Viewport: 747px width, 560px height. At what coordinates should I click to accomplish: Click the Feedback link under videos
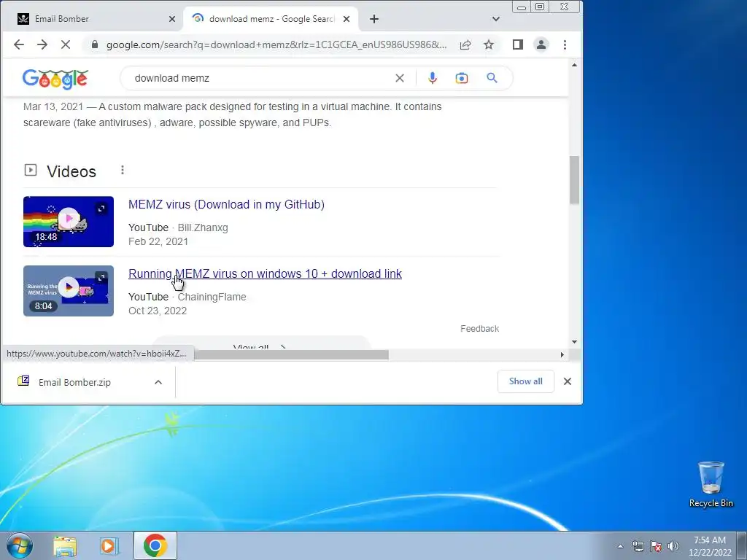coord(480,329)
